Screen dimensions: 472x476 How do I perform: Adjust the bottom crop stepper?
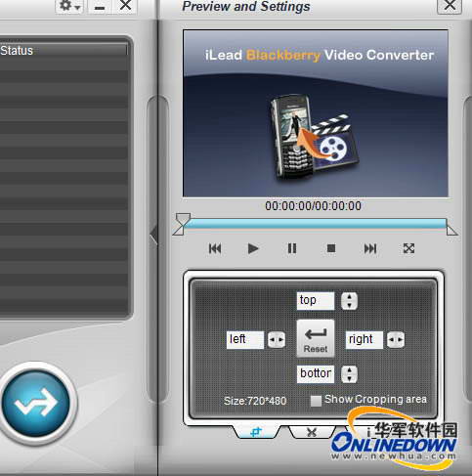349,374
